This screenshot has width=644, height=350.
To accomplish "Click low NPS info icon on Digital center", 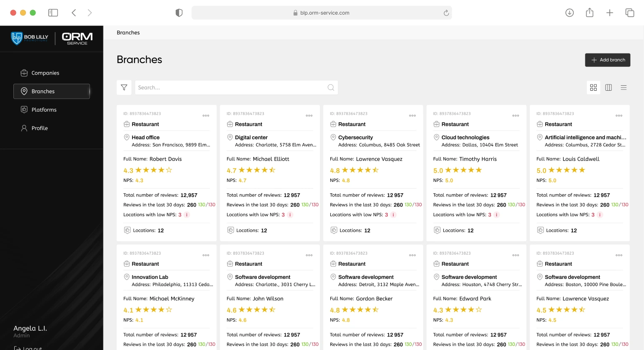I will tap(290, 215).
